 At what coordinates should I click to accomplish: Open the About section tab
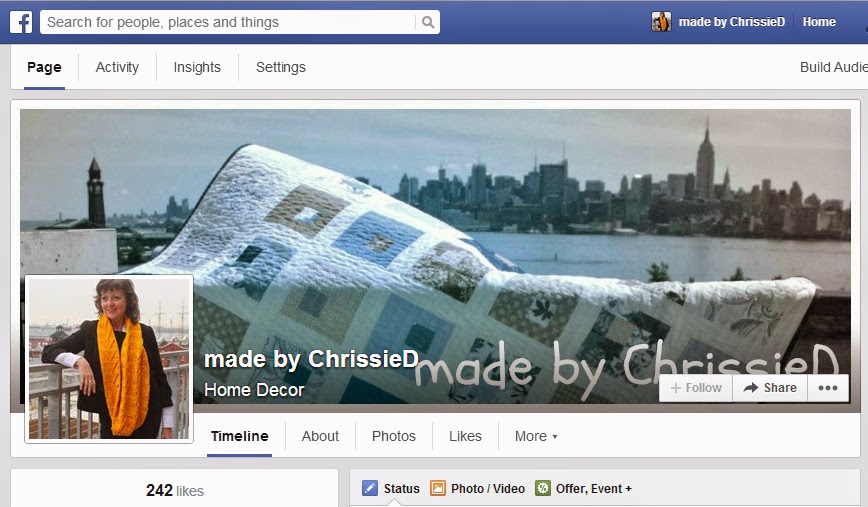point(320,436)
